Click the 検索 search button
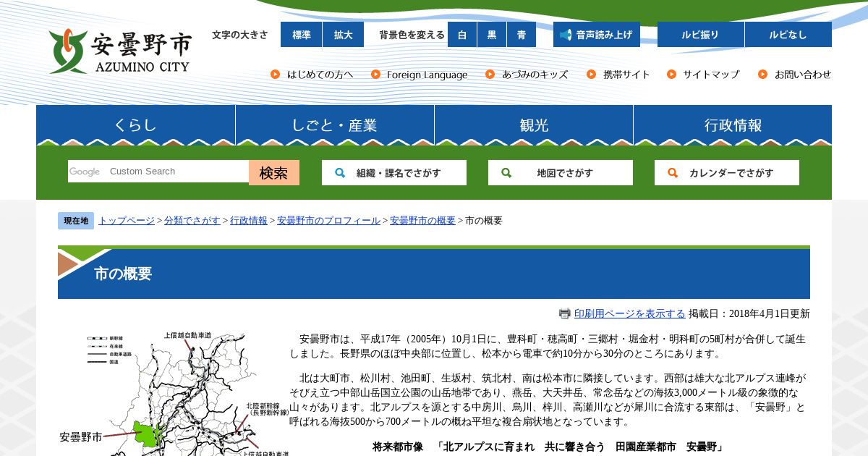 point(274,173)
